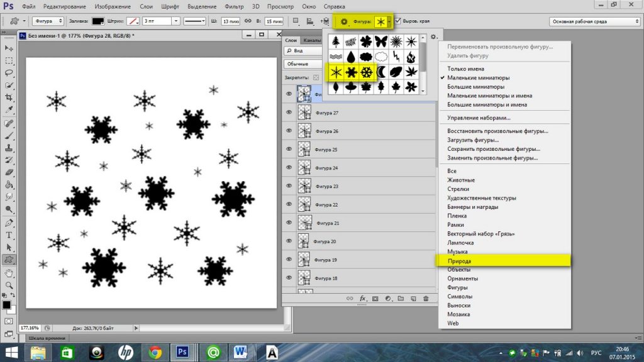Click the stroke color swatch Штрих
Viewport: 644px width, 362px height.
(133, 21)
